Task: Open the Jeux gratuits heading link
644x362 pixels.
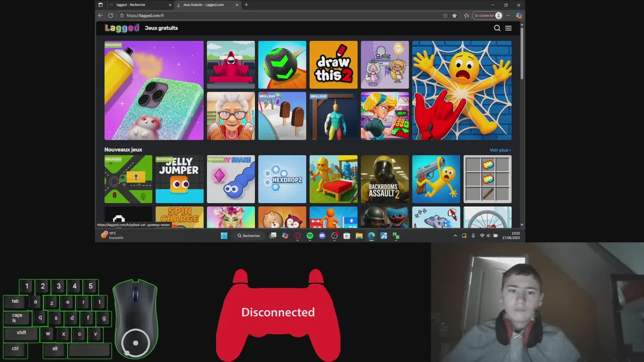Action: (161, 28)
